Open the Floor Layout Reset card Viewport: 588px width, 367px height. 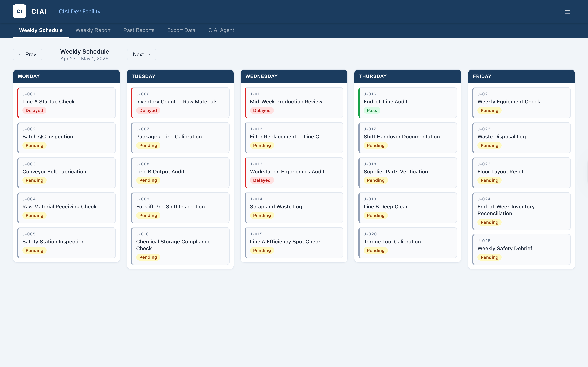click(522, 172)
